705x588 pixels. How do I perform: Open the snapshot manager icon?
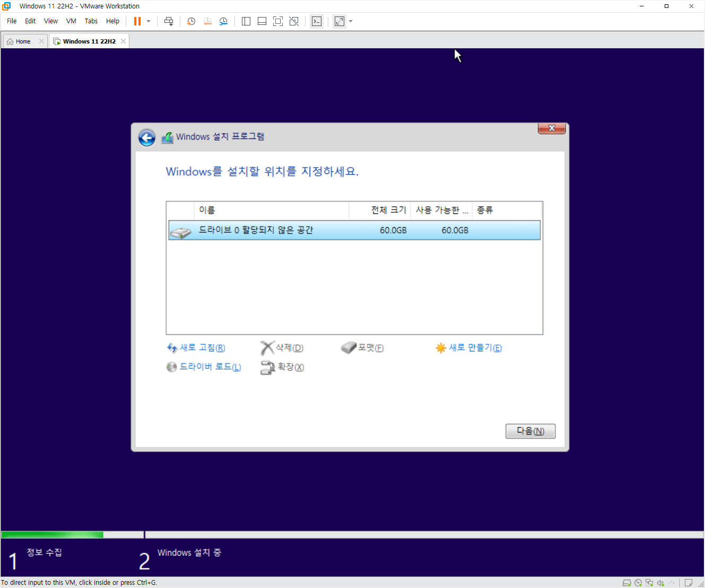coord(223,21)
